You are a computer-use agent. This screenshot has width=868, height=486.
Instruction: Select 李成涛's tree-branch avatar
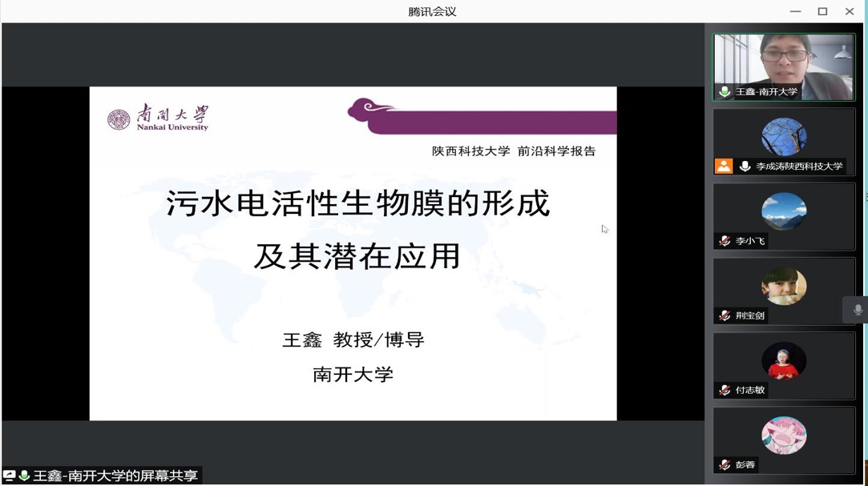pyautogui.click(x=784, y=137)
